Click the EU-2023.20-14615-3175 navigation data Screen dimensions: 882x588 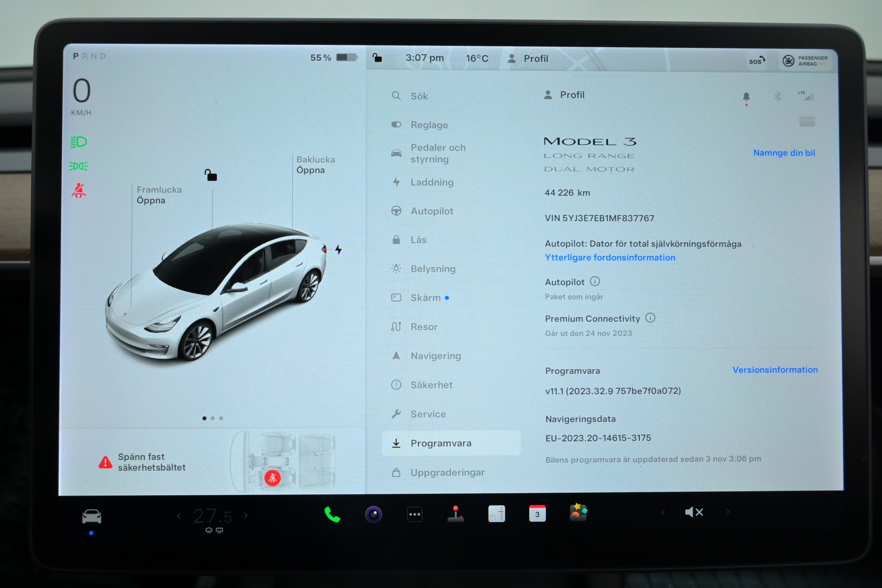coord(598,438)
